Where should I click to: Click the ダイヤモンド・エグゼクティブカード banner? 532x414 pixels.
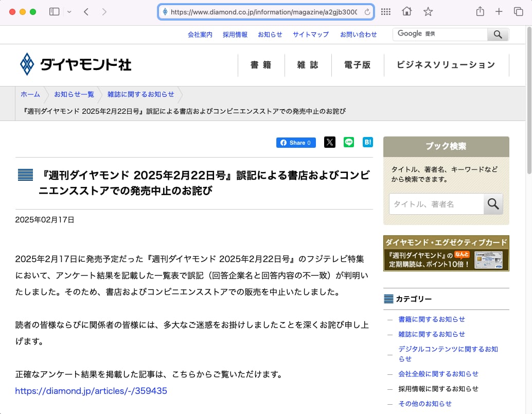(446, 253)
